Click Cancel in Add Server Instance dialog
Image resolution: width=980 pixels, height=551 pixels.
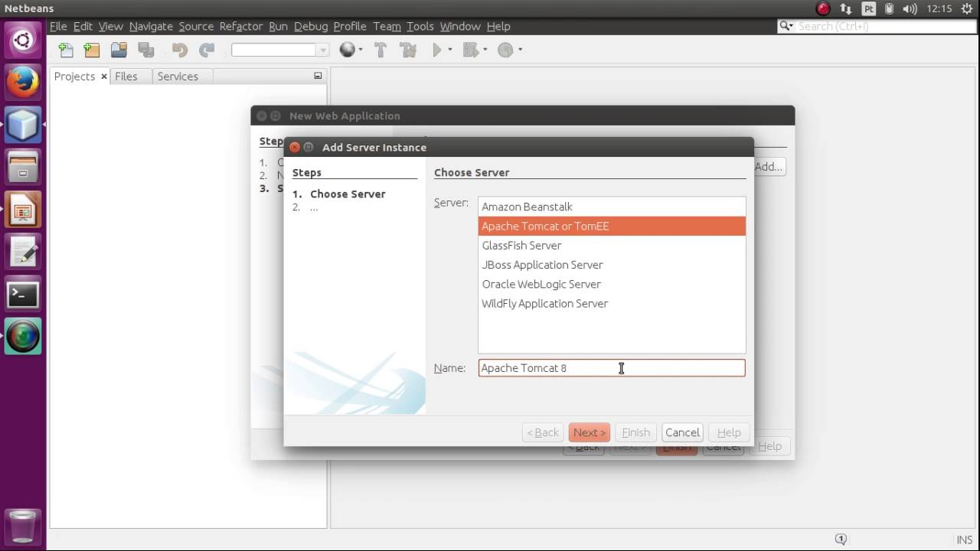pyautogui.click(x=682, y=432)
